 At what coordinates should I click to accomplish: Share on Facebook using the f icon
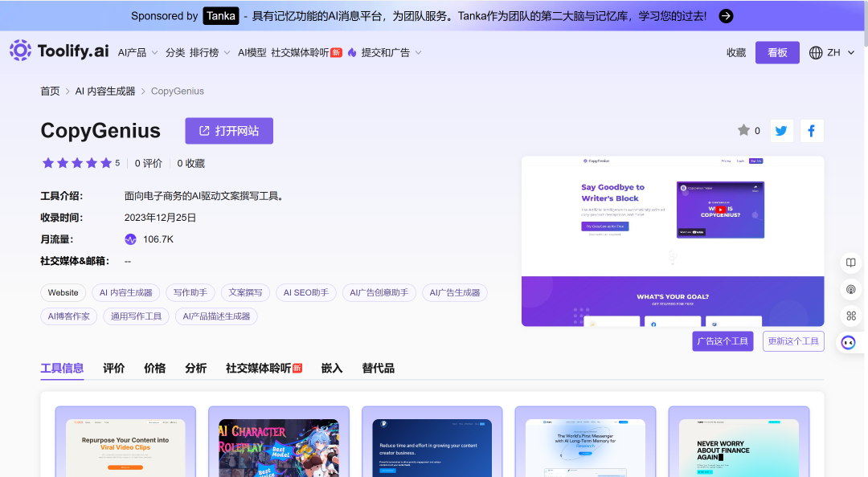812,131
